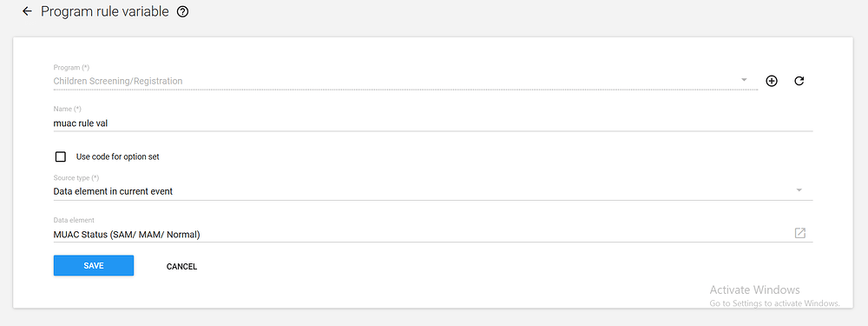Add a new program with the plus icon

point(772,81)
